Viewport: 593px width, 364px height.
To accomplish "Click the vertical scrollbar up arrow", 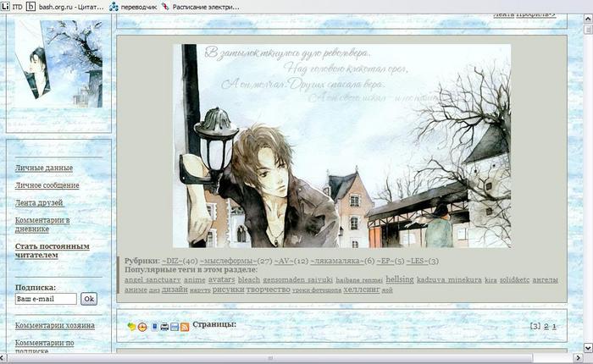I will click(588, 19).
